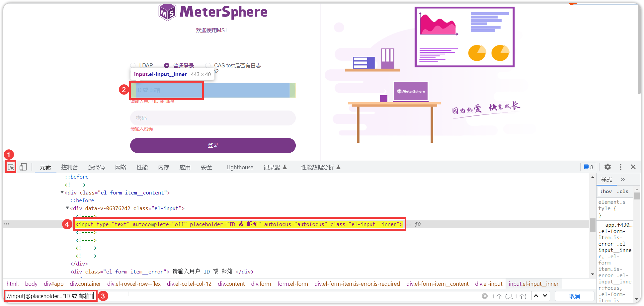This screenshot has width=644, height=306.
Task: Open the app.f430 stylesheet link
Action: click(619, 225)
